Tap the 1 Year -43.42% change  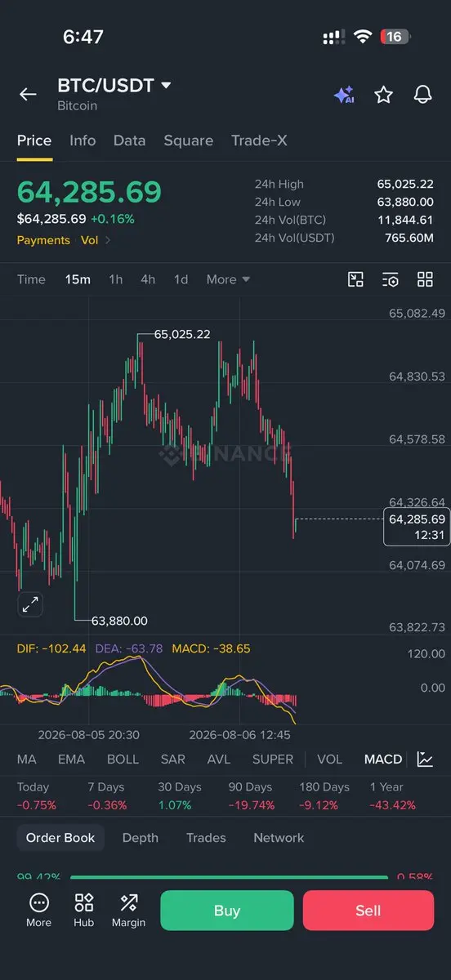pyautogui.click(x=393, y=805)
